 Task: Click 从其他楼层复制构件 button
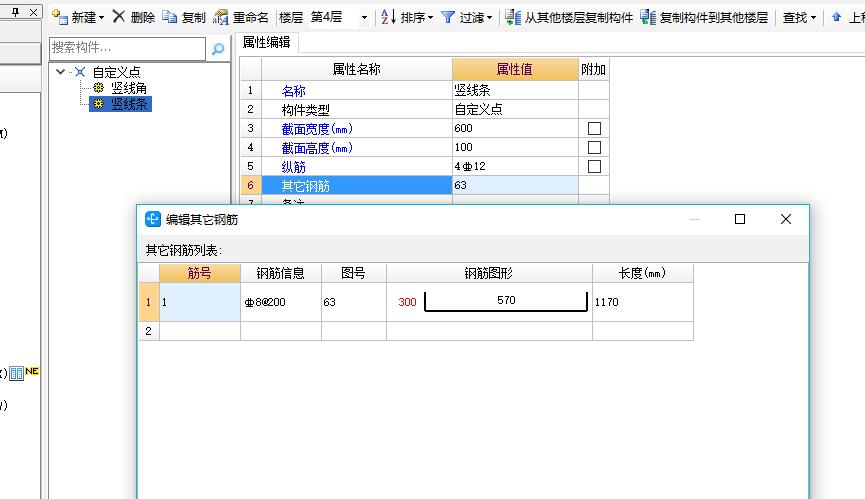[x=569, y=18]
